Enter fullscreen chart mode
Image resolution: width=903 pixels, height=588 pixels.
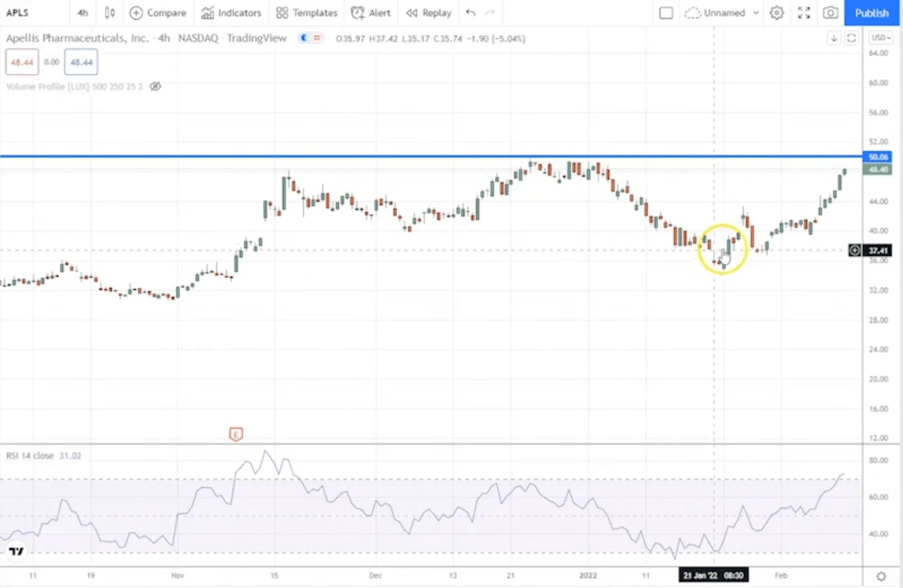(x=804, y=13)
